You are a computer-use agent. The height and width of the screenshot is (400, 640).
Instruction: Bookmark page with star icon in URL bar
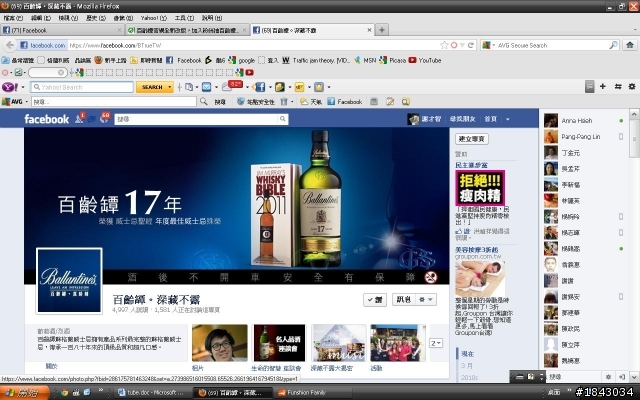click(444, 45)
